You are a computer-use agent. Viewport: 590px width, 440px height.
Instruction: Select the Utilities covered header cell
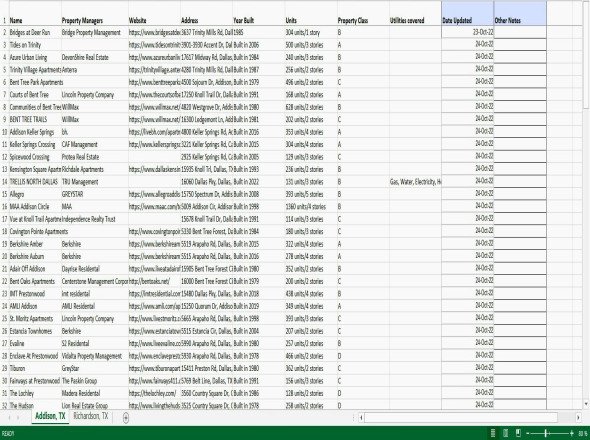(415, 14)
